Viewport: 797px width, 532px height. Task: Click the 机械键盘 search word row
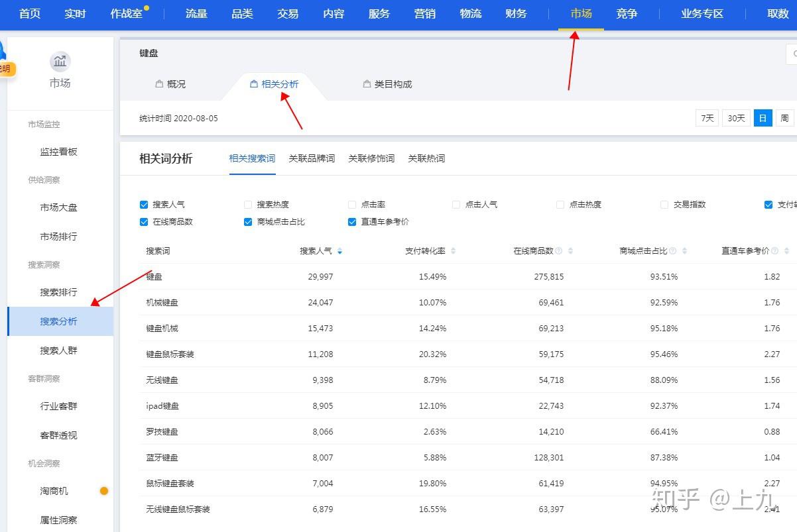pyautogui.click(x=467, y=303)
